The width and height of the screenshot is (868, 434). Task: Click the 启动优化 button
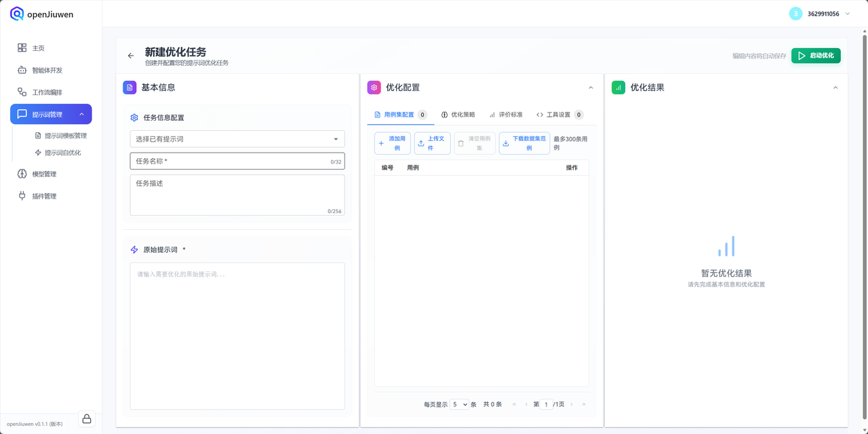click(816, 56)
